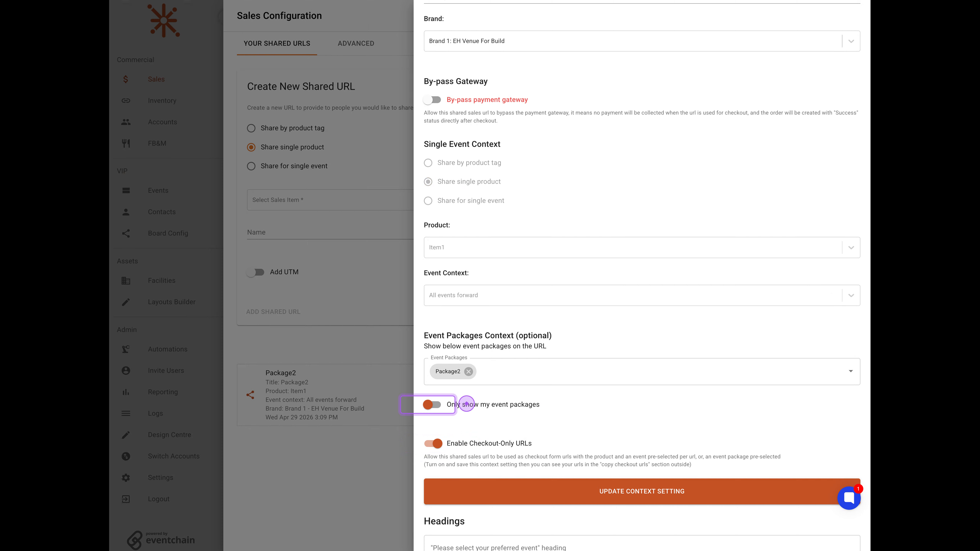Click the Design Centre pencil icon
The height and width of the screenshot is (551, 980).
click(x=126, y=435)
